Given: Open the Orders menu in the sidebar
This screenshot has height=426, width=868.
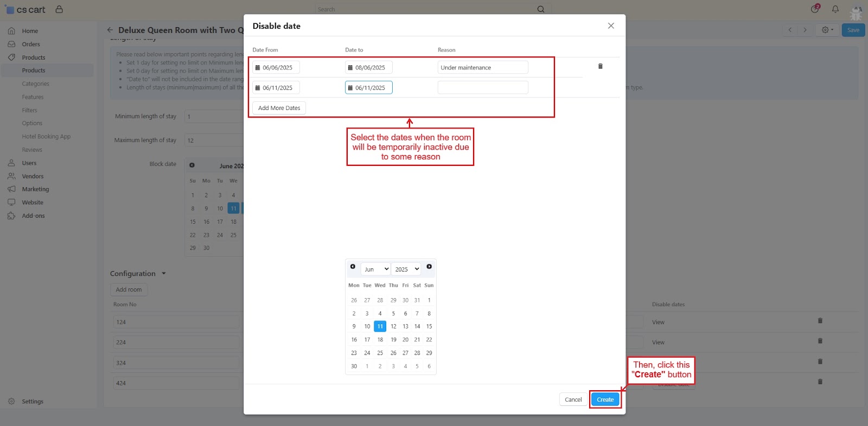Looking at the screenshot, I should tap(31, 44).
